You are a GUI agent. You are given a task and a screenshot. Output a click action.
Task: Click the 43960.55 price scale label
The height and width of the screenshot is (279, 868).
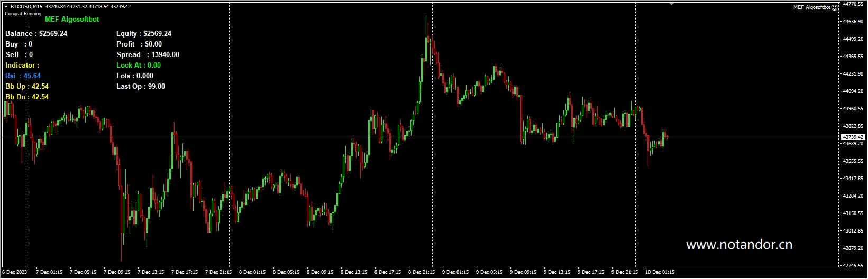853,109
